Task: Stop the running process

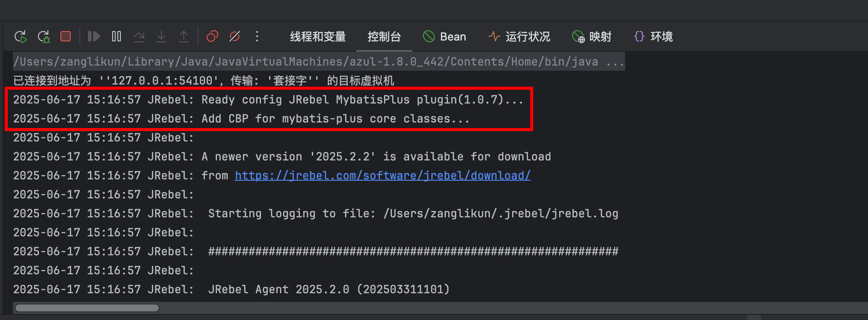Action: click(66, 36)
